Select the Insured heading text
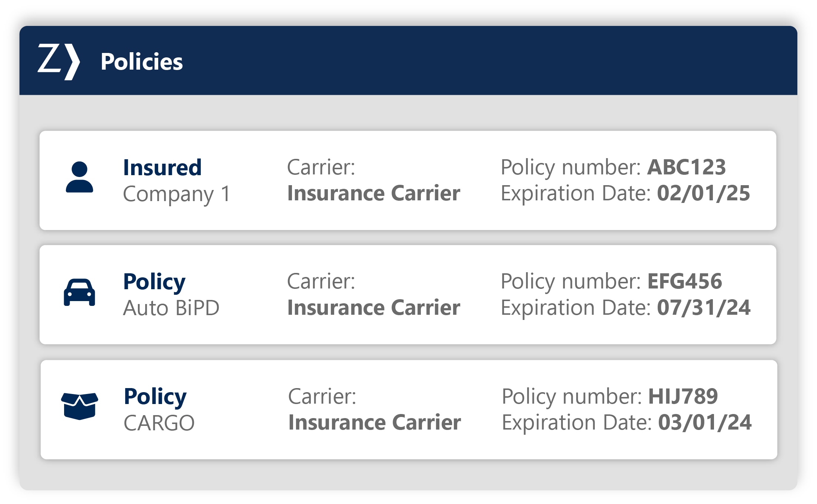Viewport: 817px width, 504px height. tap(162, 167)
